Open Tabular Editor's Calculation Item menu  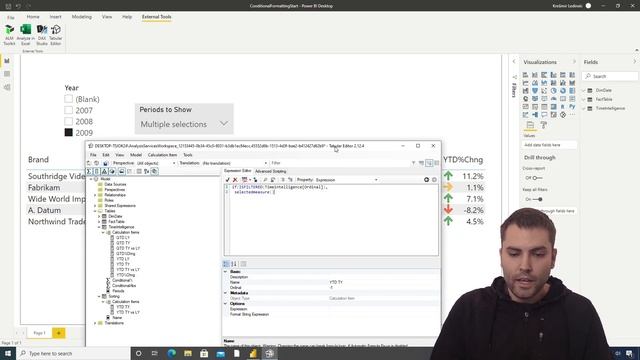click(162, 155)
